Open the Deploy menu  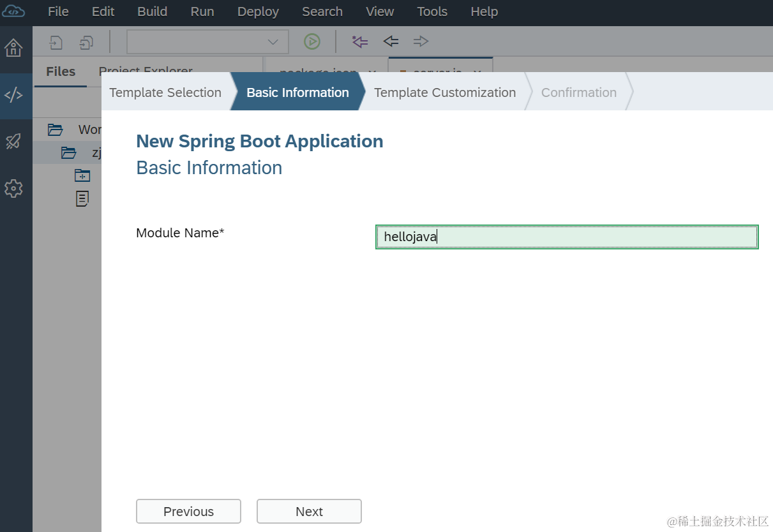tap(258, 11)
